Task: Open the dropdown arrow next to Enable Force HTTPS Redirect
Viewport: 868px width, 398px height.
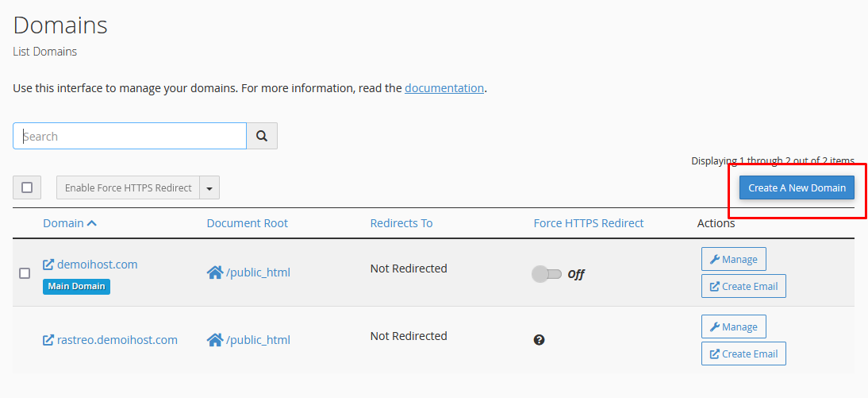Action: point(209,187)
